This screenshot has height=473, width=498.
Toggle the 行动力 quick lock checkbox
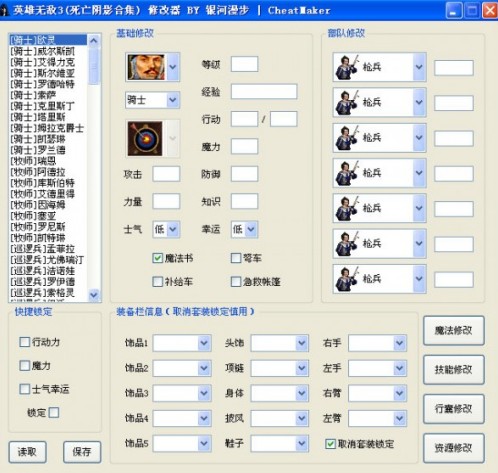click(25, 342)
